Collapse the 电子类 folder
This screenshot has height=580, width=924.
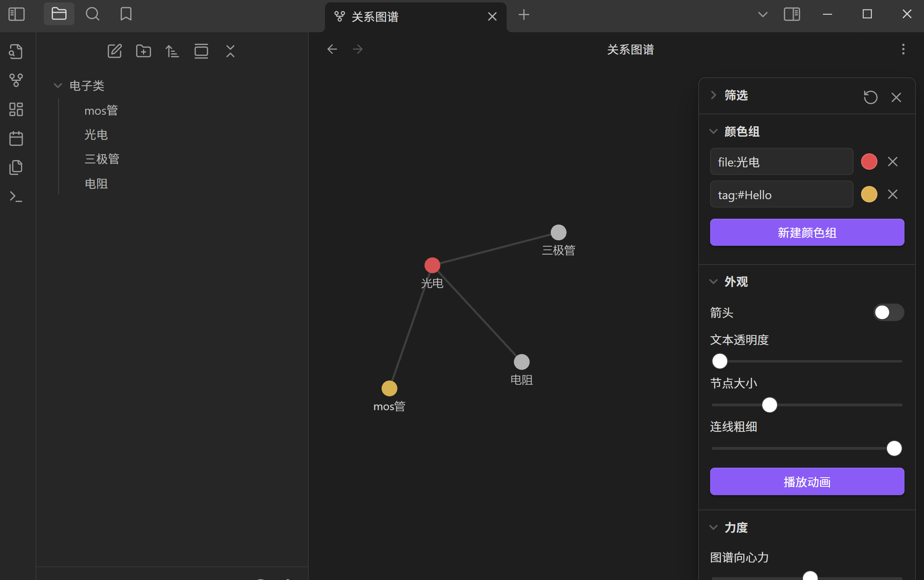pyautogui.click(x=58, y=86)
